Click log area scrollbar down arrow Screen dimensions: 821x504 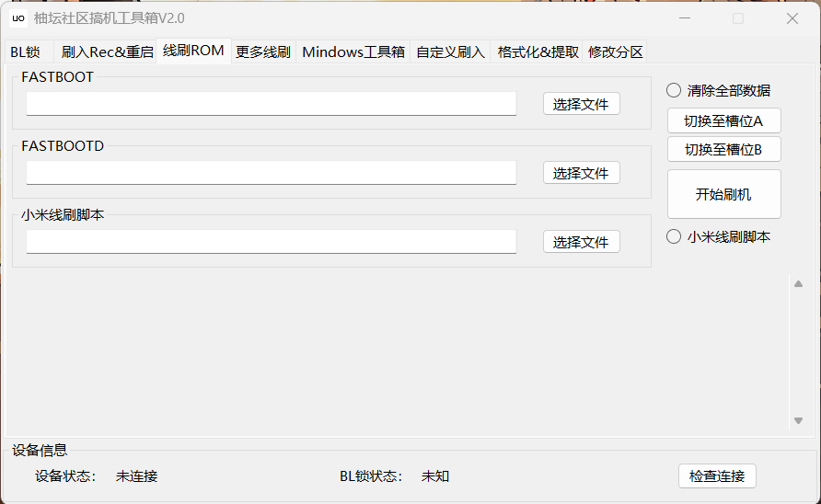799,420
